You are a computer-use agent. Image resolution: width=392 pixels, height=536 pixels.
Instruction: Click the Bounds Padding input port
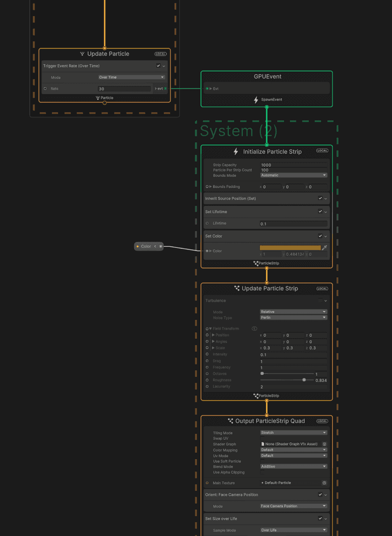click(x=207, y=187)
